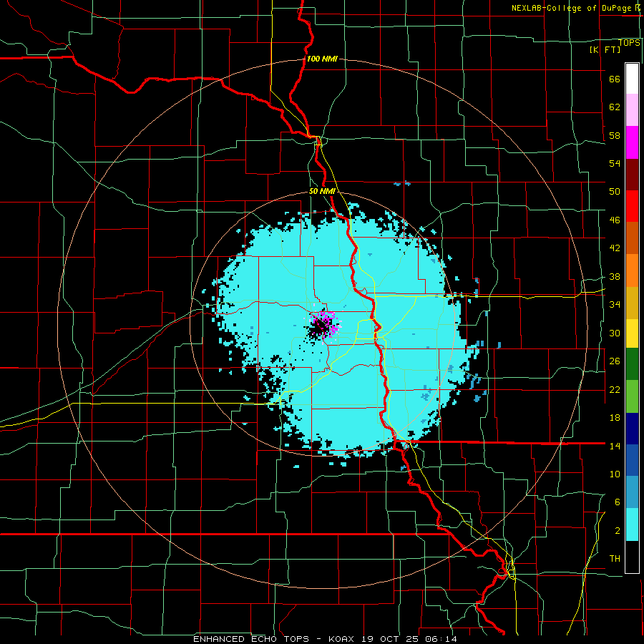Click the [K FT] units label
This screenshot has width=644, height=644.
coord(605,49)
